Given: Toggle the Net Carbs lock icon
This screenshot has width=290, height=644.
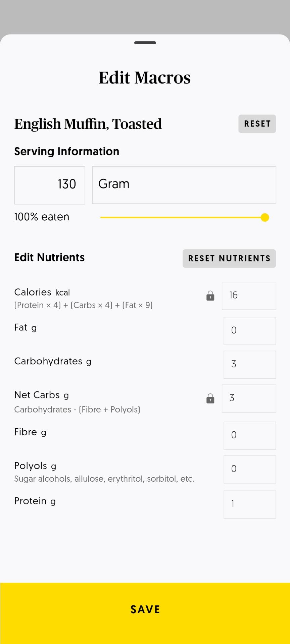Looking at the screenshot, I should click(x=210, y=398).
